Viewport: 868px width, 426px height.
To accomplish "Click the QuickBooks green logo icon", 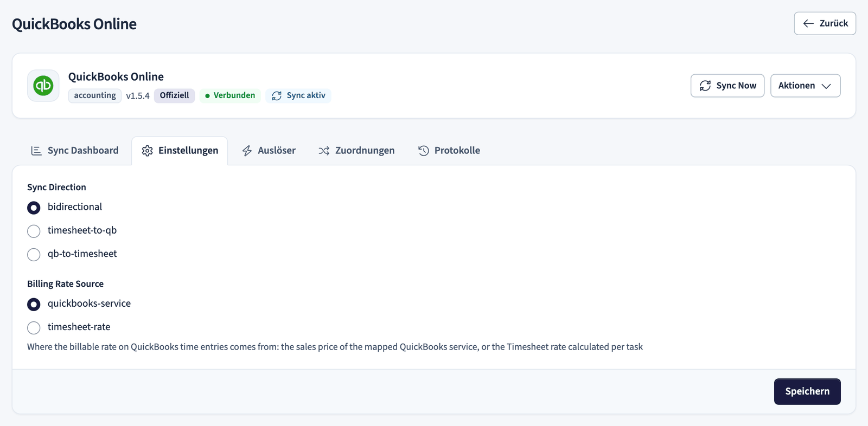I will [x=43, y=86].
